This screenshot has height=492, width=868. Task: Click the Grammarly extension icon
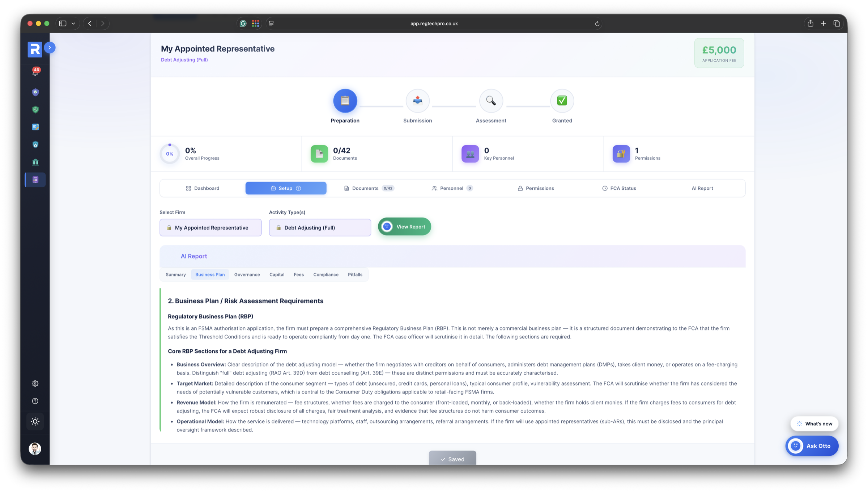click(x=243, y=24)
